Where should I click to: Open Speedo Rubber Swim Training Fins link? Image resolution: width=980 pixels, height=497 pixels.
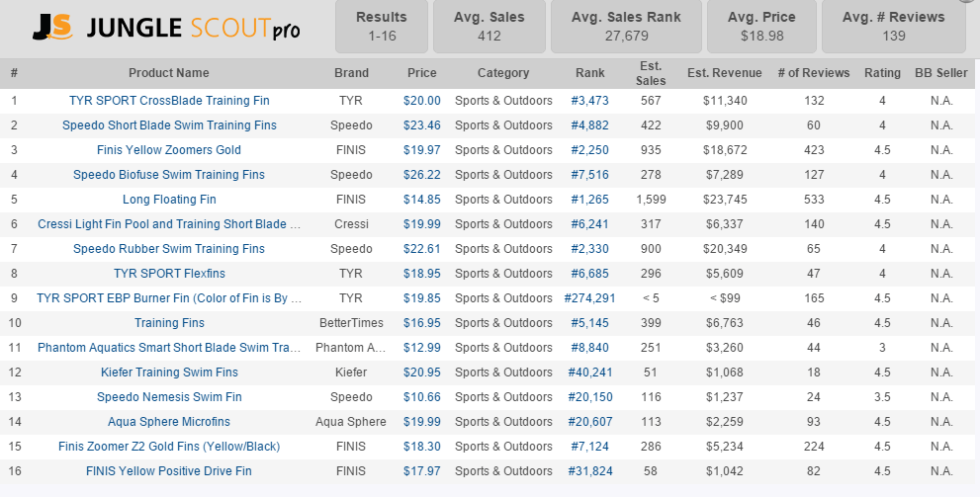pos(169,249)
